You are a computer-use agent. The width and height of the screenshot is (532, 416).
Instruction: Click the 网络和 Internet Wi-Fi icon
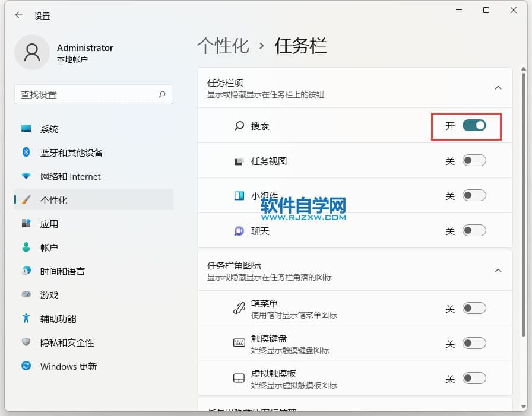[26, 176]
